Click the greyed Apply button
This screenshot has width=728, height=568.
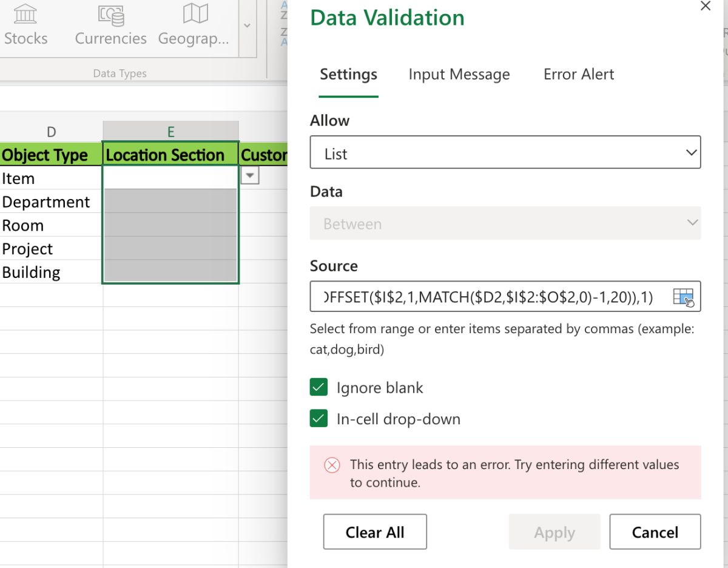tap(554, 532)
